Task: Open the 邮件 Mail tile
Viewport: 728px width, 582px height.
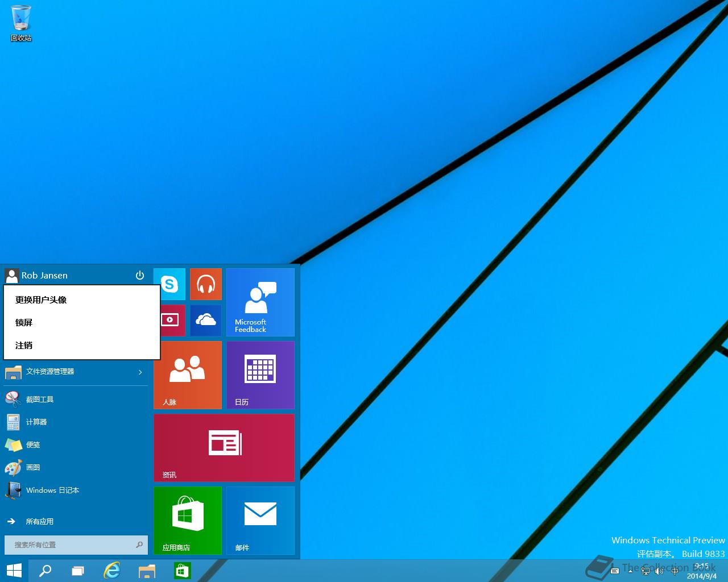Action: click(x=260, y=521)
